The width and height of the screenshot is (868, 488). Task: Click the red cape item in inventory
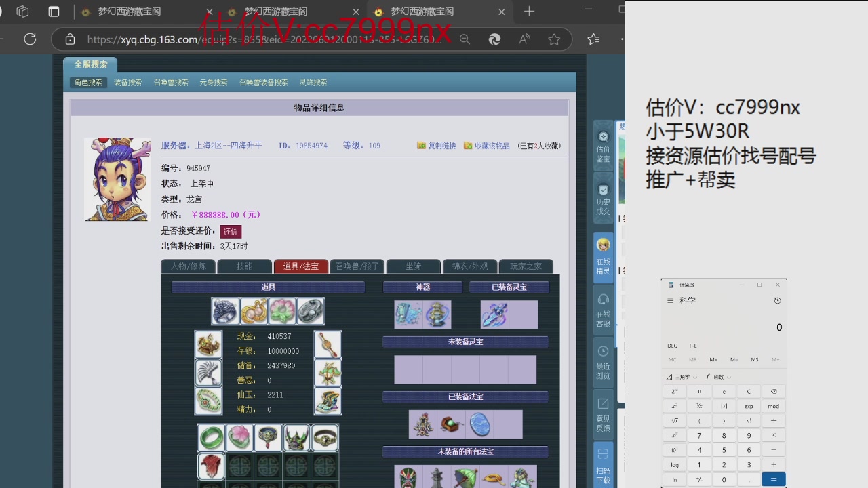[x=211, y=466]
